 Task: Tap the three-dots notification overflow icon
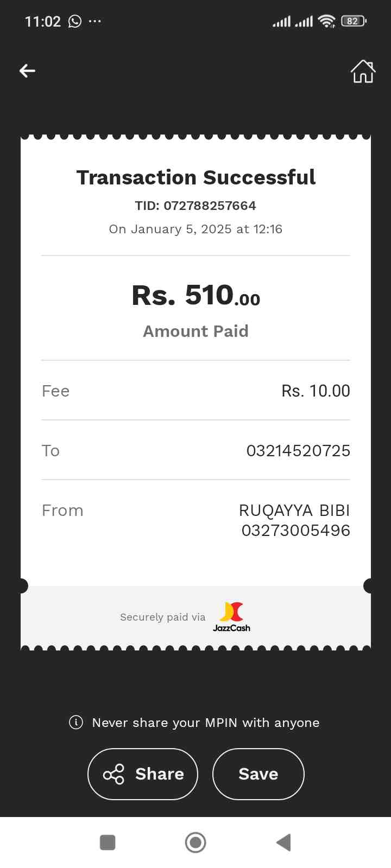pyautogui.click(x=95, y=21)
